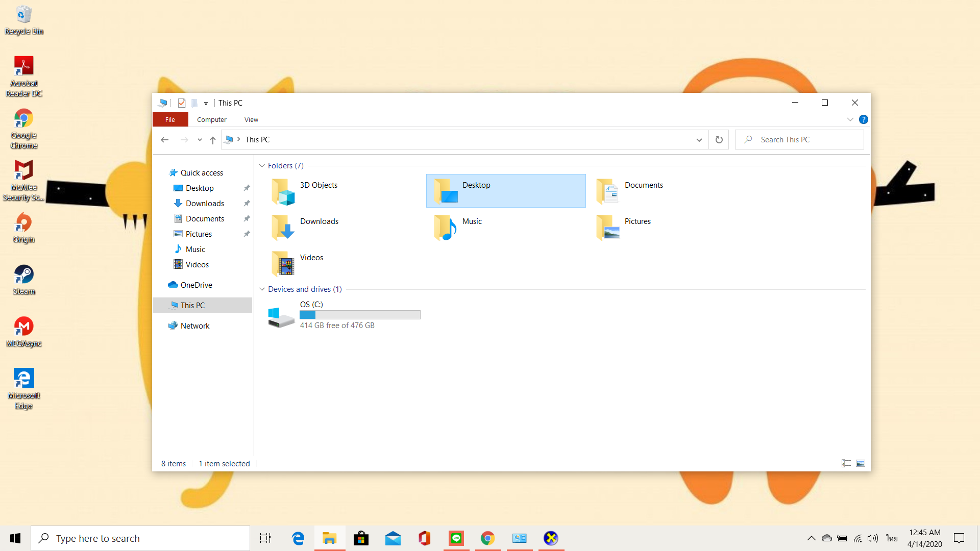Viewport: 980px width, 551px height.
Task: Open Microsoft Store from the taskbar
Action: point(361,538)
